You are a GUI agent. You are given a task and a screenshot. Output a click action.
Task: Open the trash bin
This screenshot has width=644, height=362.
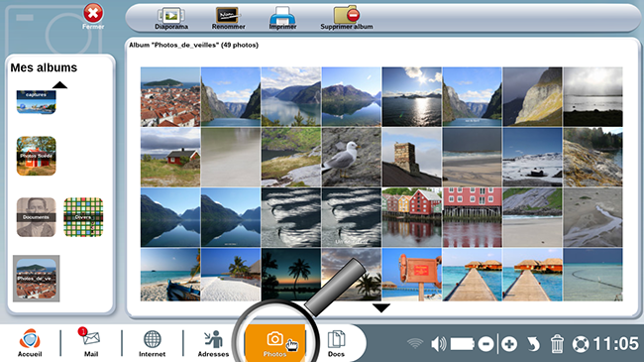[x=557, y=344]
